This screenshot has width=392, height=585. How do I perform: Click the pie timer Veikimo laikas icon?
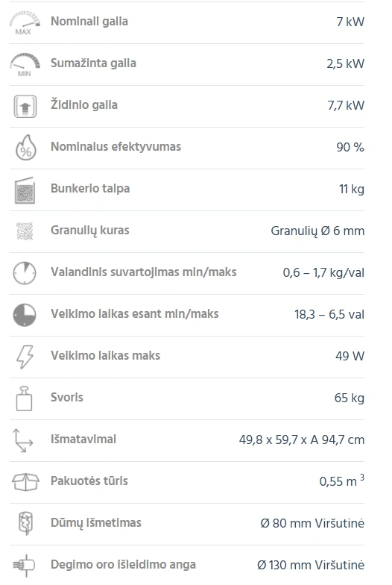tap(25, 315)
